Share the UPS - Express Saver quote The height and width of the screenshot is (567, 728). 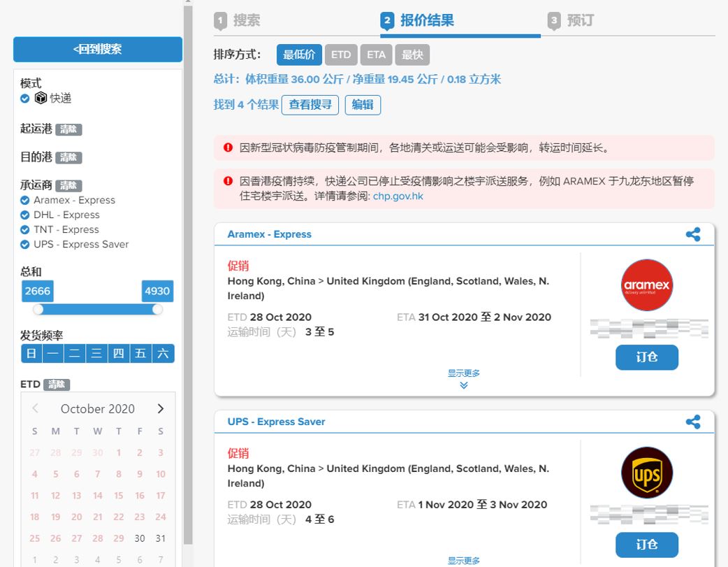click(x=692, y=422)
